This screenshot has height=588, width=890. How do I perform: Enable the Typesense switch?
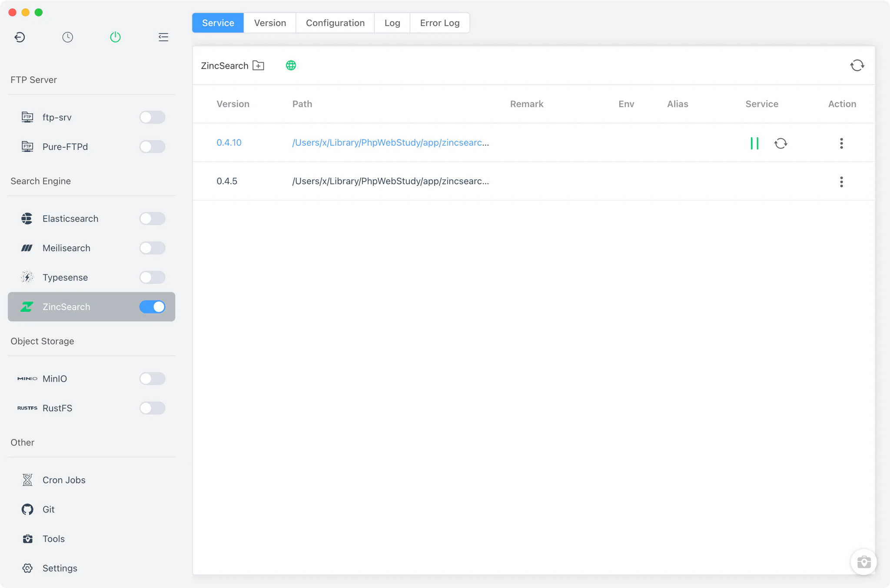(152, 277)
